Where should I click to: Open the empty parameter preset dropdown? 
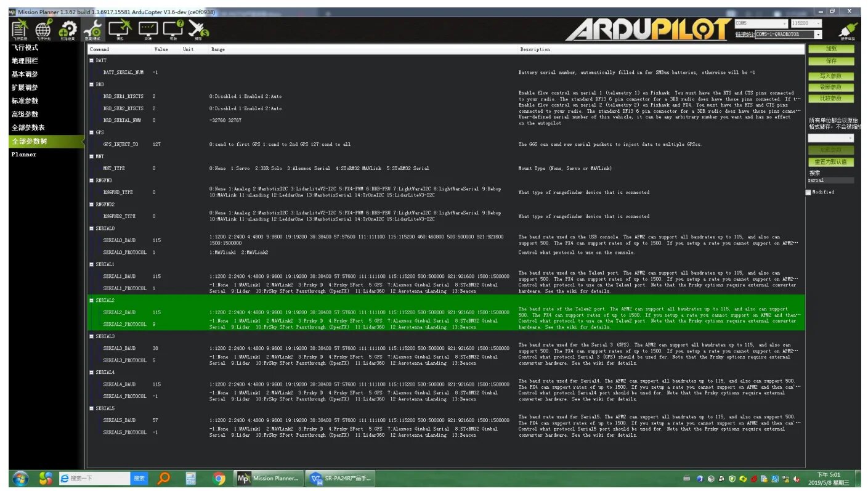click(831, 139)
